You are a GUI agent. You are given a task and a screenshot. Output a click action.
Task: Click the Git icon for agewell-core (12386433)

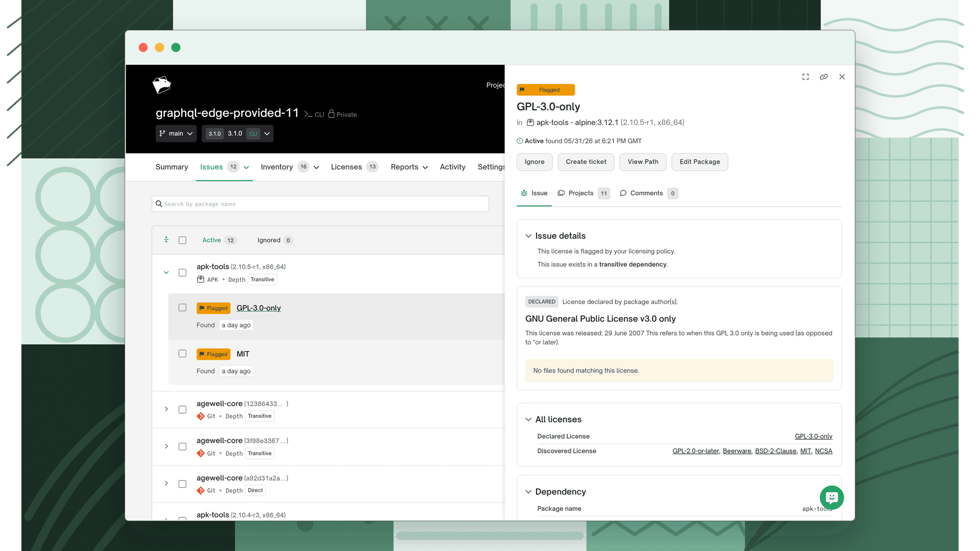pos(201,416)
